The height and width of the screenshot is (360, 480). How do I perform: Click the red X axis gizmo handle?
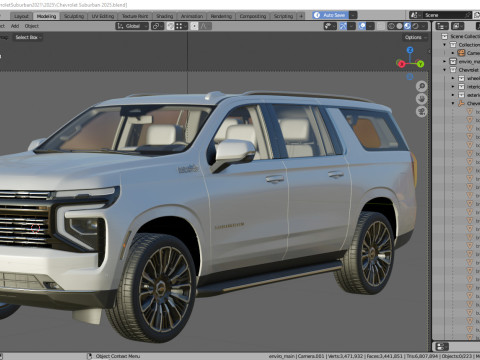[401, 64]
